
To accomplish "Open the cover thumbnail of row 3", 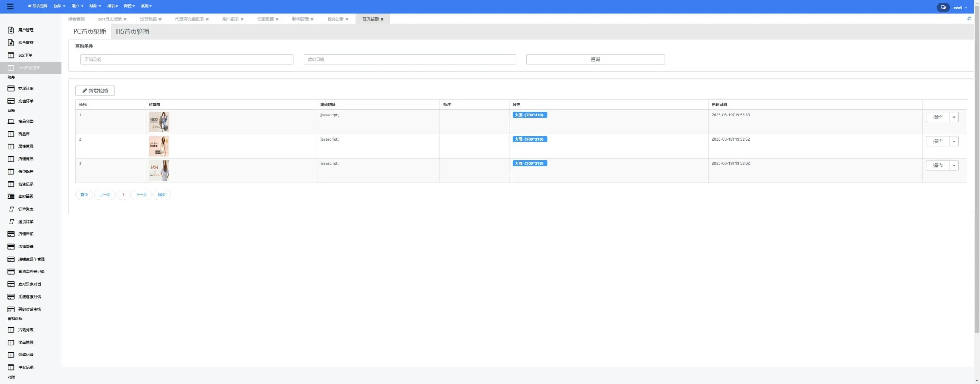I will tap(159, 170).
